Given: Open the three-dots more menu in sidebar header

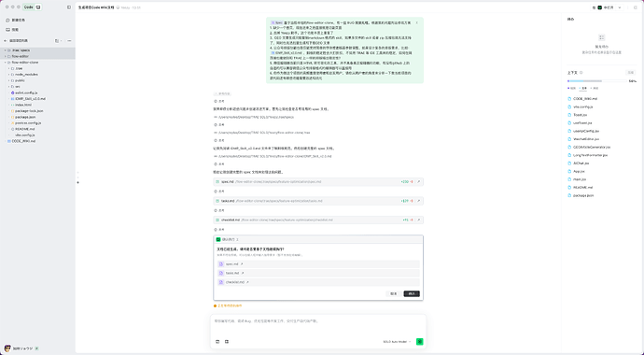Looking at the screenshot, I should pyautogui.click(x=69, y=41).
